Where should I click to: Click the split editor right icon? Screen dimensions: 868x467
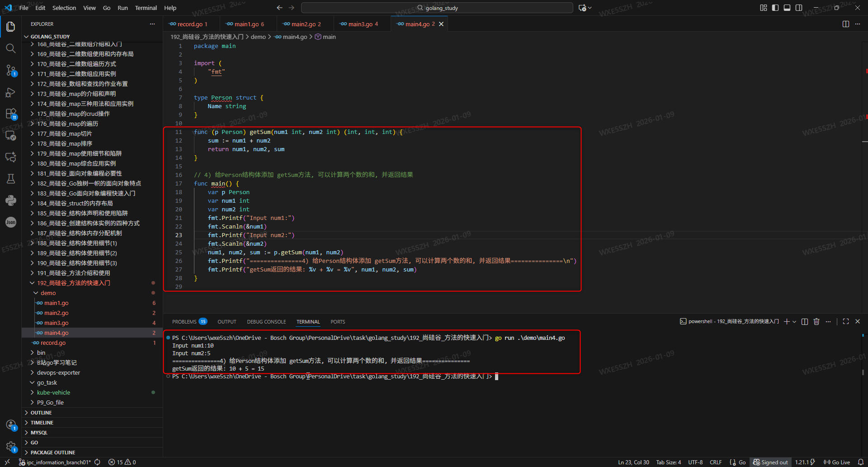pyautogui.click(x=846, y=24)
